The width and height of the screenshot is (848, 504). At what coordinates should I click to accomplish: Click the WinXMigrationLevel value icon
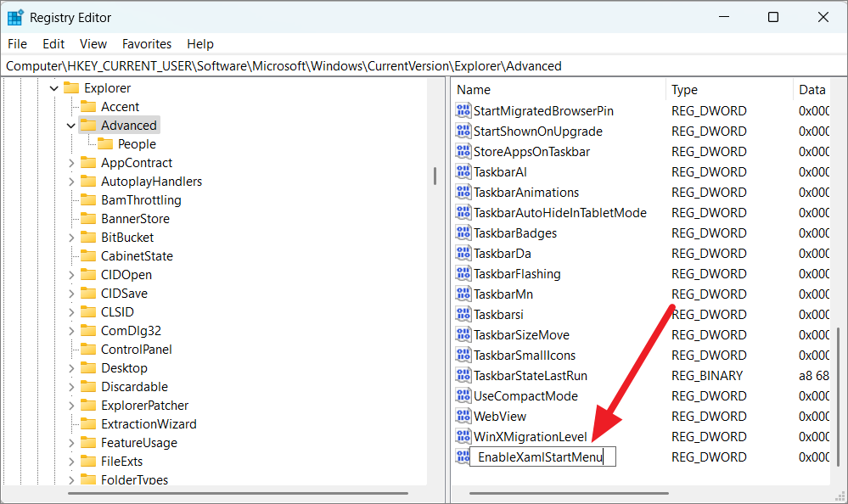pos(463,436)
